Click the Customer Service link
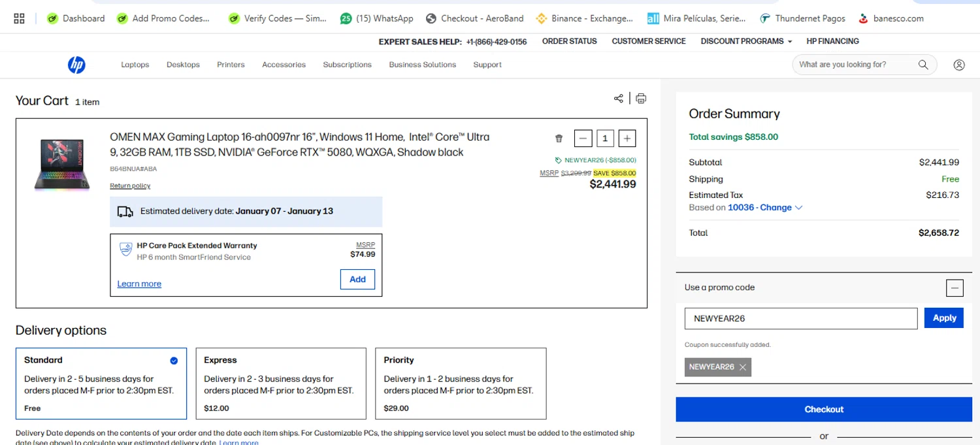The width and height of the screenshot is (980, 445). pos(649,41)
